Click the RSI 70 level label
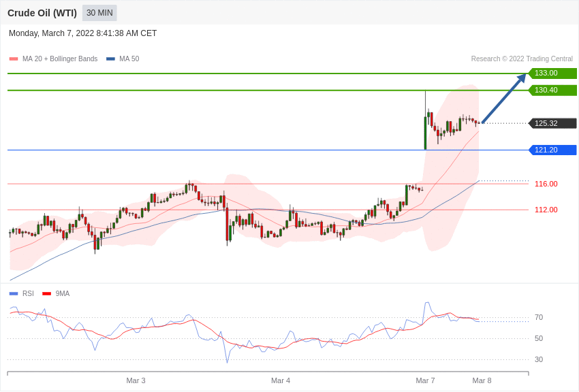This screenshot has height=392, width=579. (539, 317)
